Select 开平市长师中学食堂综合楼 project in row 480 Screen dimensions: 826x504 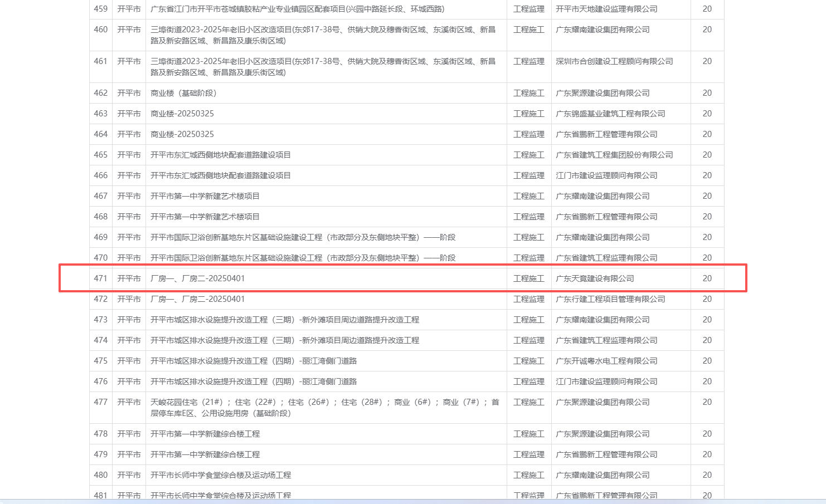pyautogui.click(x=221, y=475)
